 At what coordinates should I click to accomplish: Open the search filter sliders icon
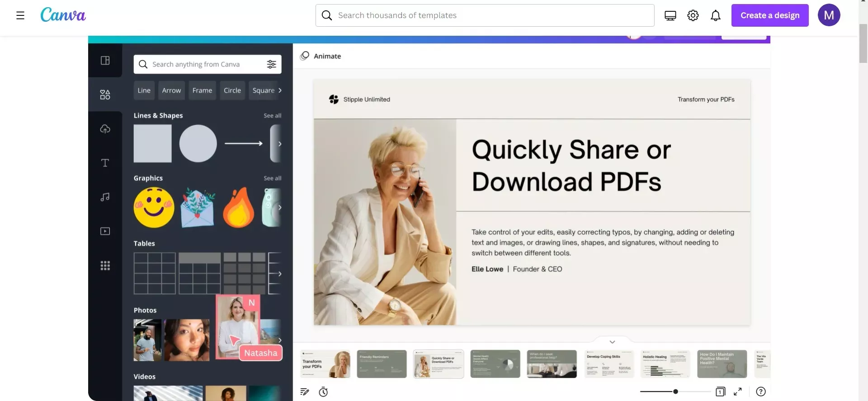coord(271,64)
